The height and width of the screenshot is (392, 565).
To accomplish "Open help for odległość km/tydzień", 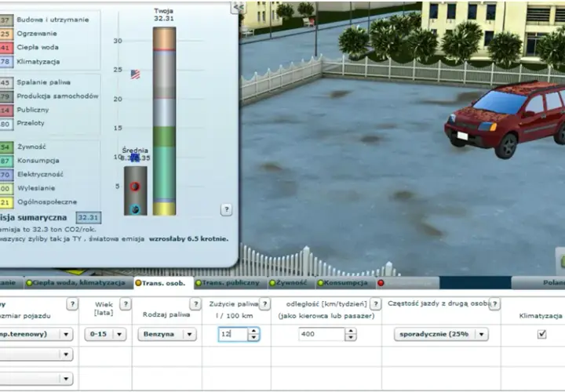I will click(x=375, y=304).
